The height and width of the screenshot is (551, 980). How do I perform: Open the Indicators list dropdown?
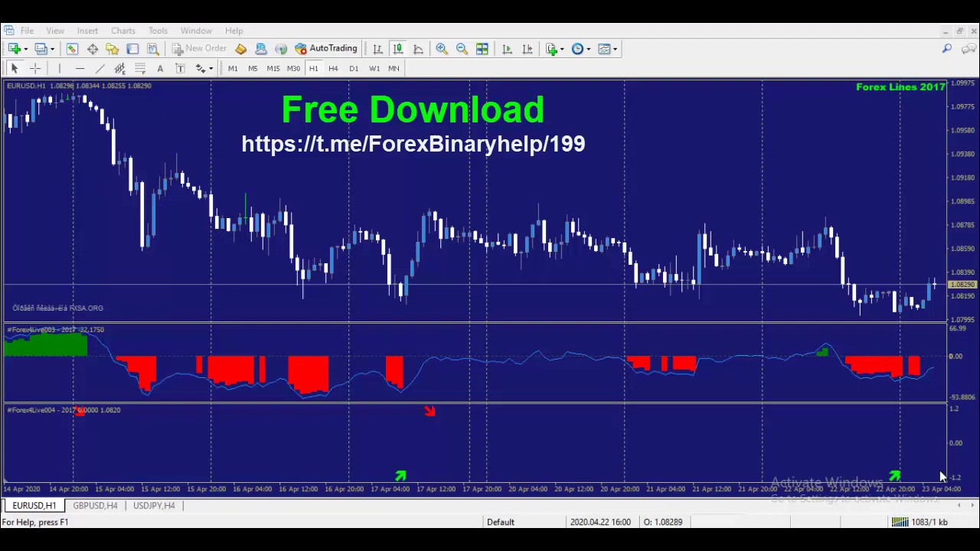[555, 49]
